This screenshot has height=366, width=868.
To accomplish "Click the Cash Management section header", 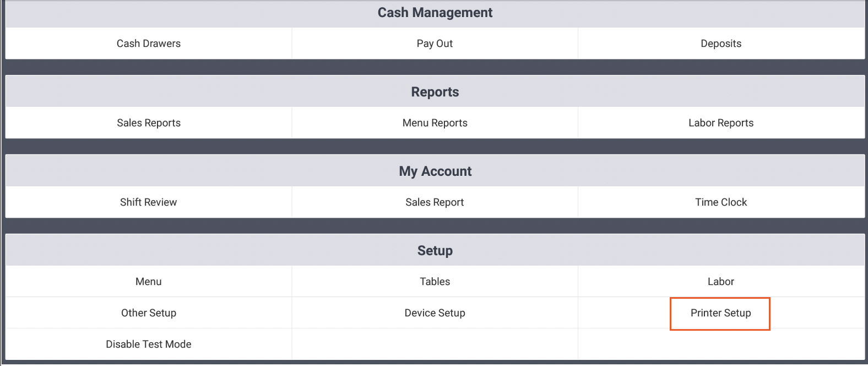I will pyautogui.click(x=435, y=13).
